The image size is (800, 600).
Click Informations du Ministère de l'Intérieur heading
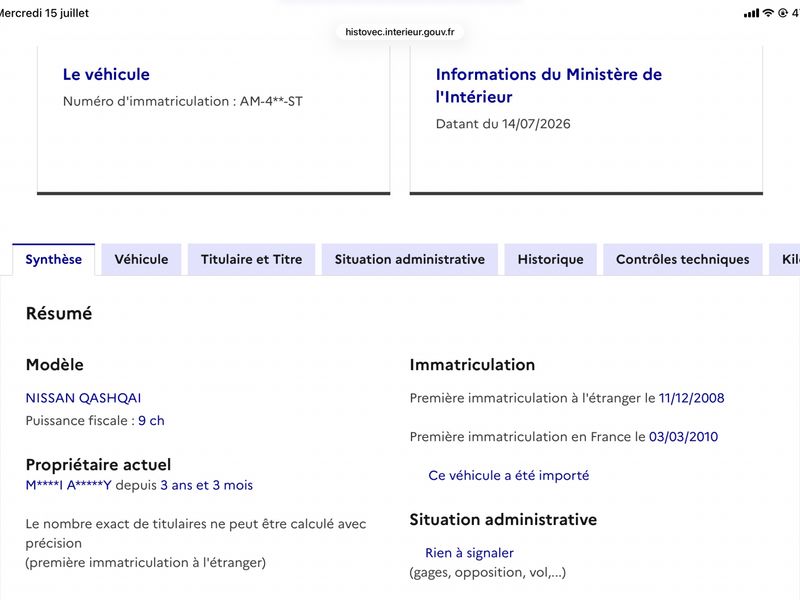(548, 86)
